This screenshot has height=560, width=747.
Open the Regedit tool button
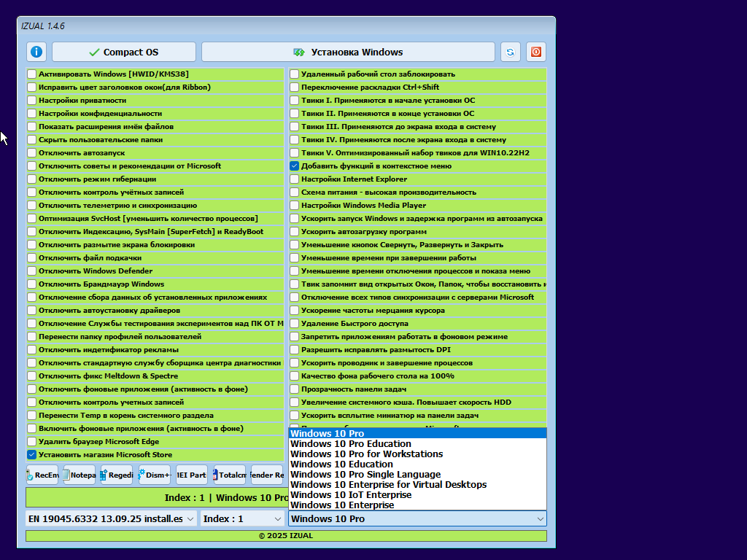pos(117,475)
